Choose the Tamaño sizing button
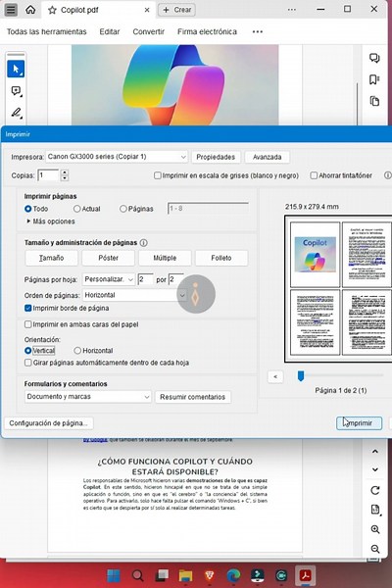This screenshot has width=392, height=588. 51,258
